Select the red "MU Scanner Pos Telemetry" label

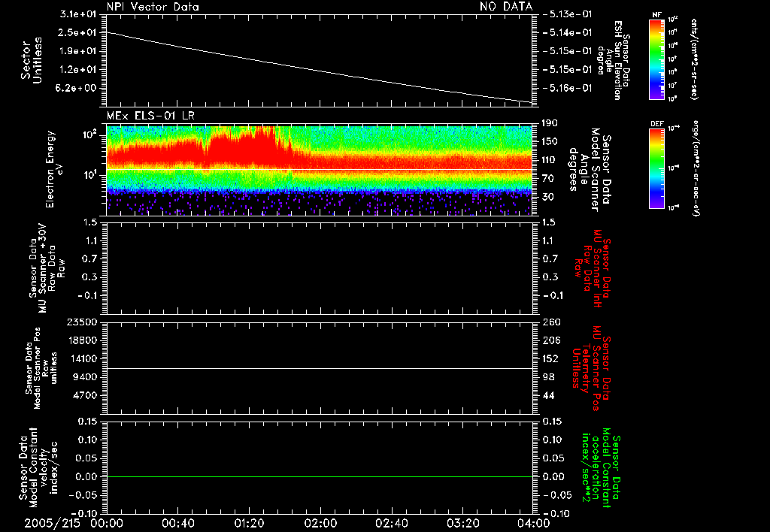(592, 368)
